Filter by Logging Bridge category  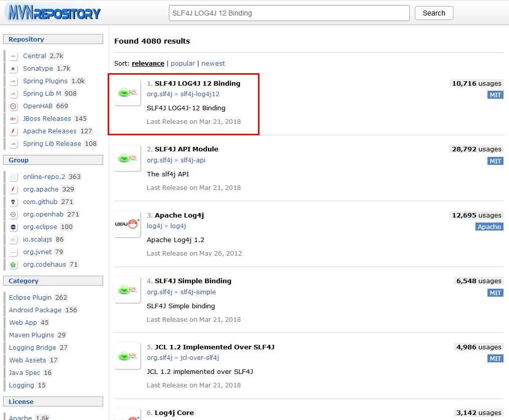point(33,347)
